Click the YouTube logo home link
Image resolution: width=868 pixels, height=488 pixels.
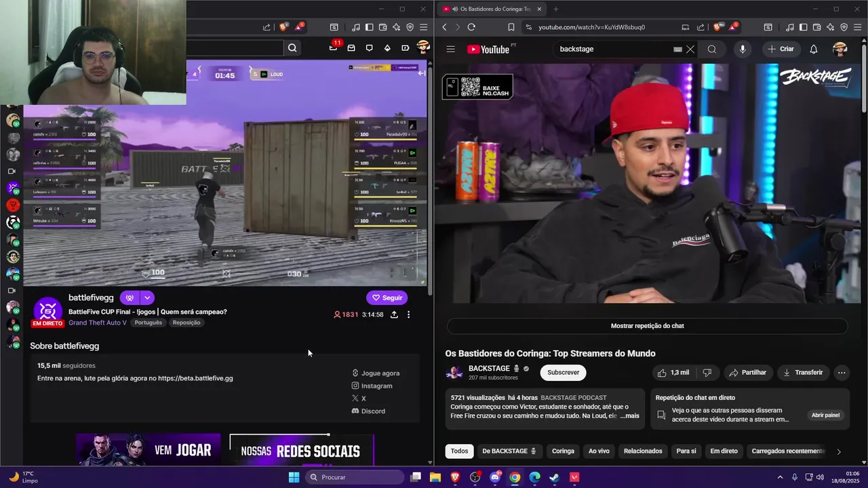coord(488,49)
